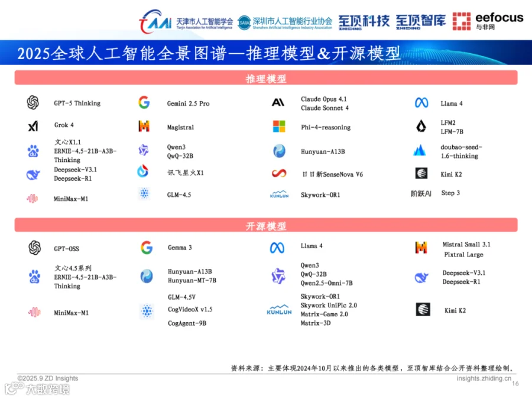Screen dimensions: 532x399
Task: Select the Kimi logo in the 推理模型 section
Action: [x=421, y=173]
